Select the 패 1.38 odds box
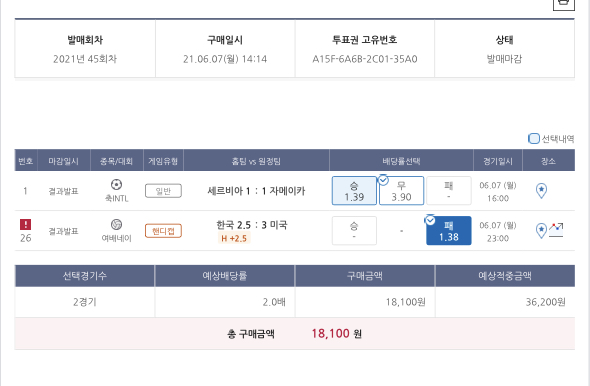The image size is (590, 386). (449, 231)
